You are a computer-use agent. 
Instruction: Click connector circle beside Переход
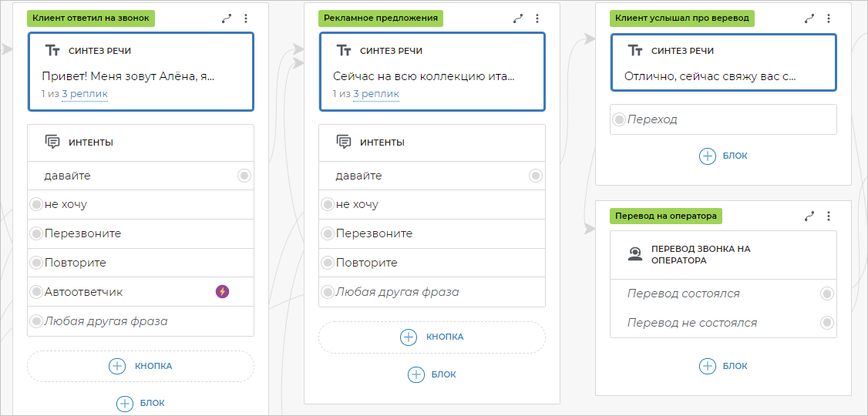618,119
